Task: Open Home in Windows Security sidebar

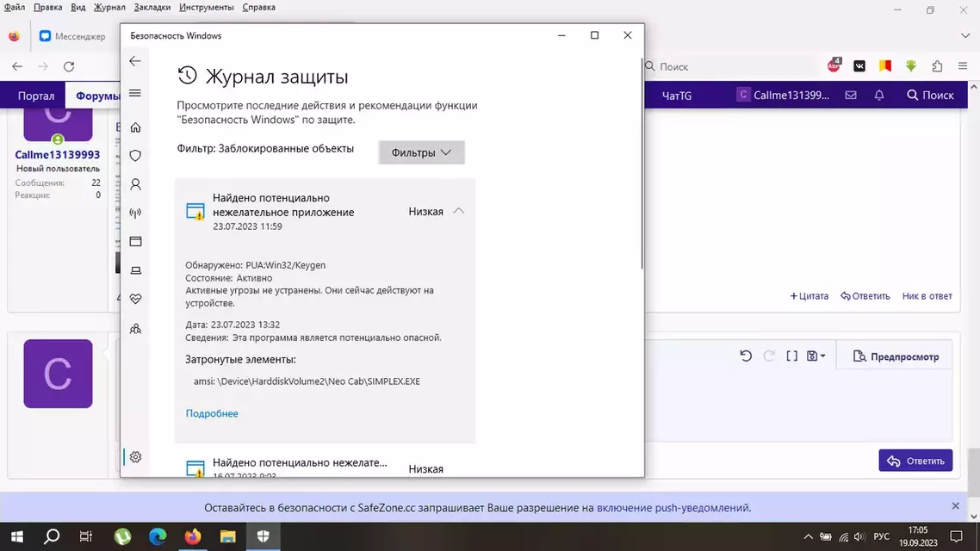Action: pyautogui.click(x=135, y=127)
